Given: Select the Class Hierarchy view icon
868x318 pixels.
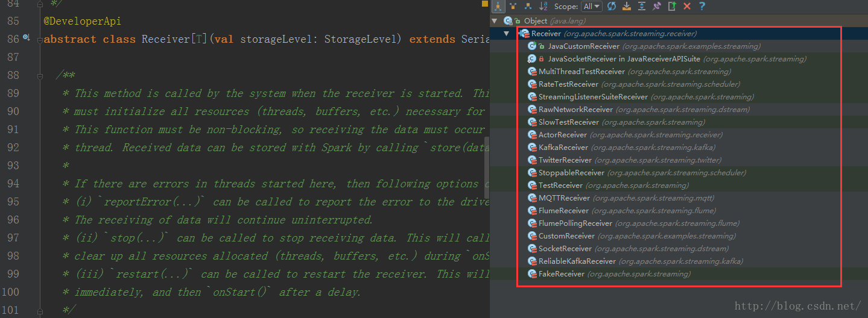Looking at the screenshot, I should (x=498, y=6).
